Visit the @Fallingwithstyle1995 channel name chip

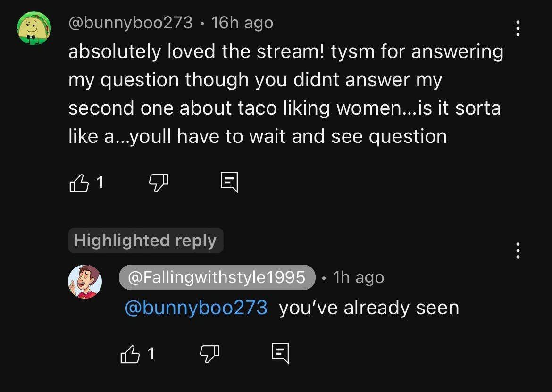coord(217,277)
